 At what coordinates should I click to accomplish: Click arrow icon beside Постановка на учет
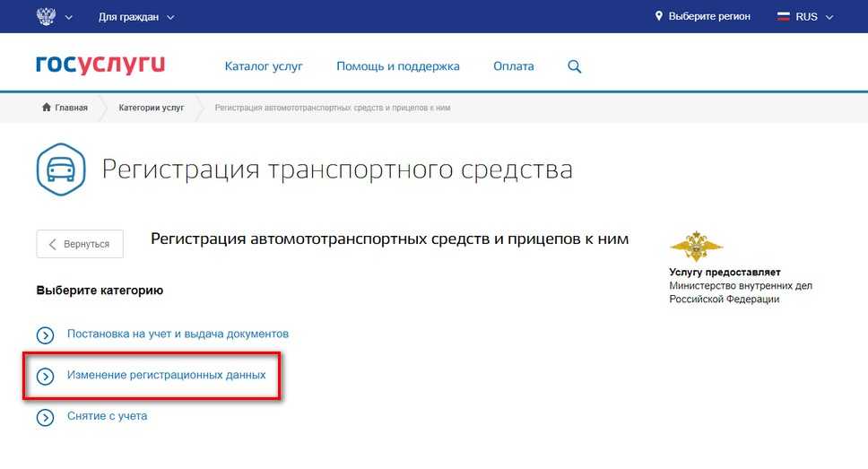(x=46, y=334)
